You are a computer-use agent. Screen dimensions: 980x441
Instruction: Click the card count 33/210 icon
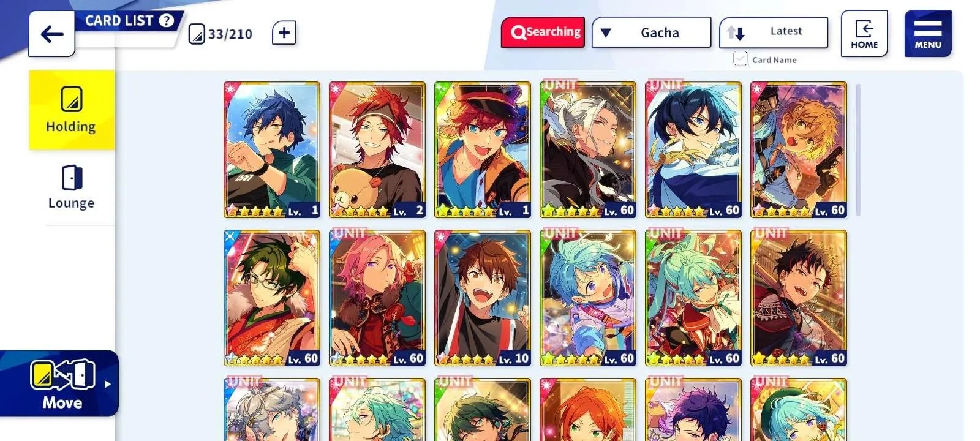tap(197, 34)
